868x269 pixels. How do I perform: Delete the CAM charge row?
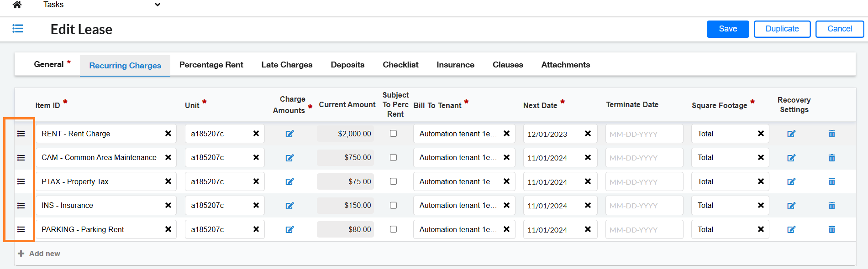pyautogui.click(x=832, y=158)
